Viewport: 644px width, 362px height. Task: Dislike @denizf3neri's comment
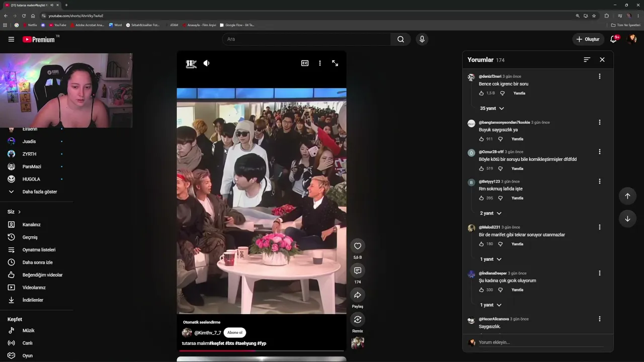click(x=502, y=93)
